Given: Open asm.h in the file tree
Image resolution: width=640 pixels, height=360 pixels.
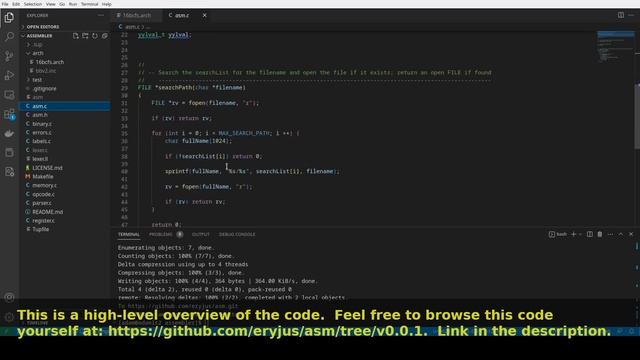Looking at the screenshot, I should point(40,115).
